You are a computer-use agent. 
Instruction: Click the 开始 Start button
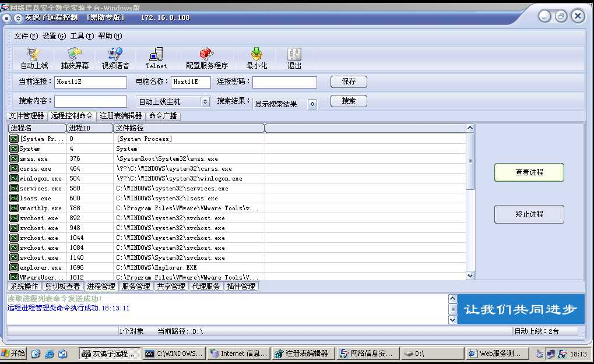(x=13, y=354)
